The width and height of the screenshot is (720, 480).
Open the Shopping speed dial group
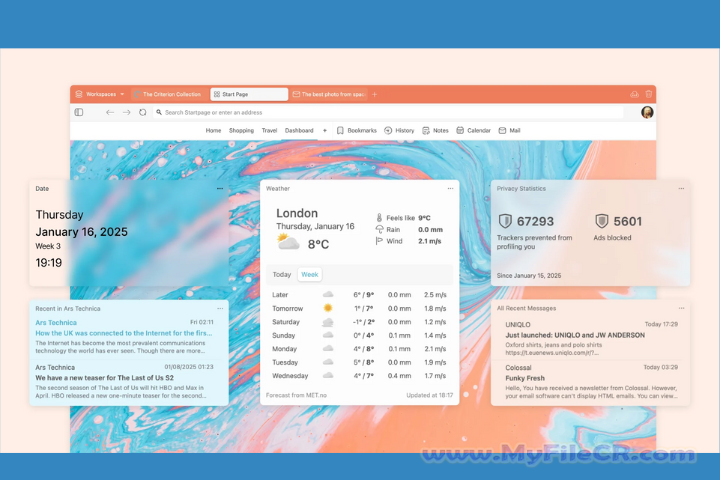(241, 130)
